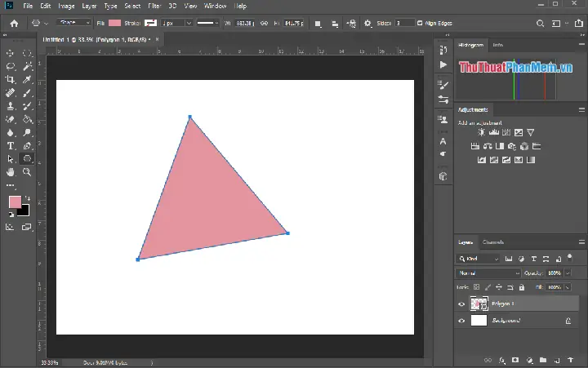This screenshot has width=588, height=368.
Task: Change the screen mode
Action: pyautogui.click(x=27, y=227)
